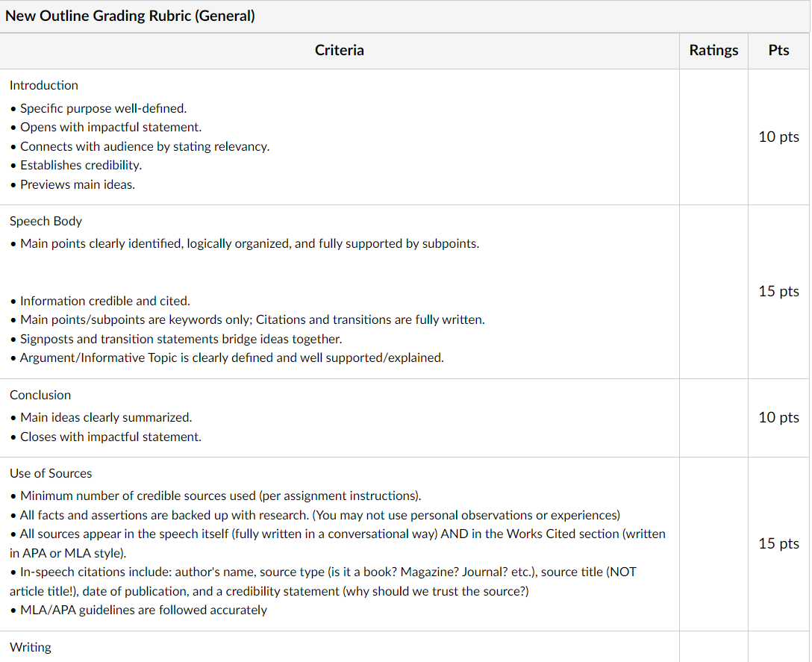This screenshot has width=812, height=662.
Task: Click the bullet 'Closes with impactful statement.'
Action: coord(106,437)
